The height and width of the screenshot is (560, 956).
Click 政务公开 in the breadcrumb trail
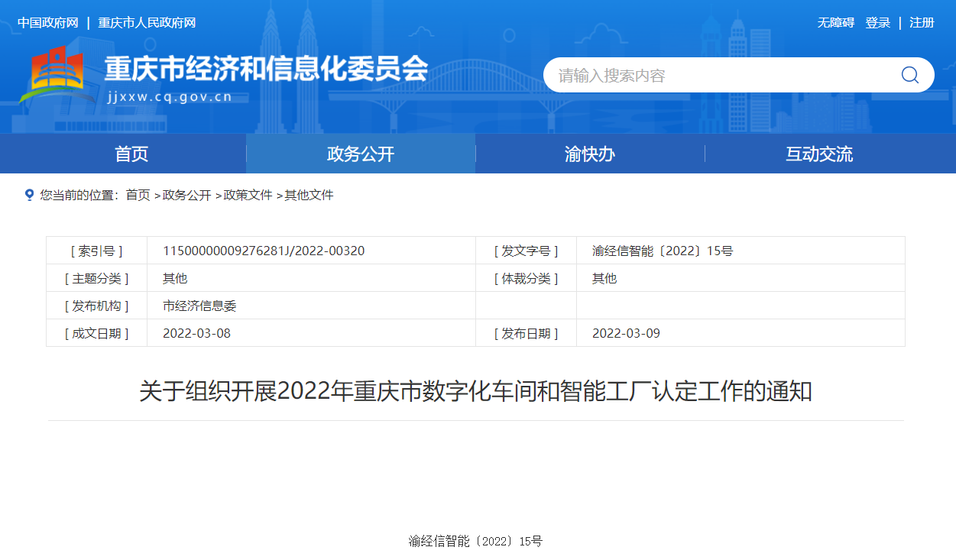[186, 195]
